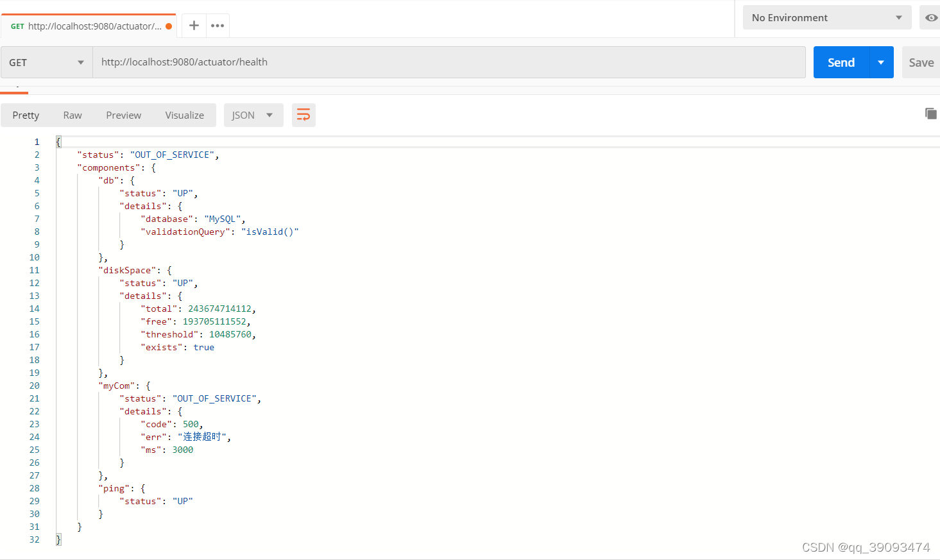Click the "OUT_OF_SERVICE" value on line 2
The width and height of the screenshot is (940, 560).
point(172,155)
